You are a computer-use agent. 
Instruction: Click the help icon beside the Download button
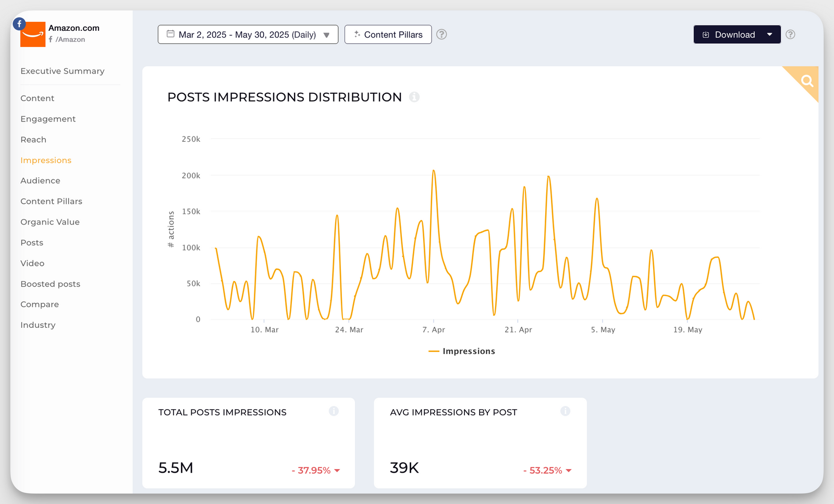[790, 34]
